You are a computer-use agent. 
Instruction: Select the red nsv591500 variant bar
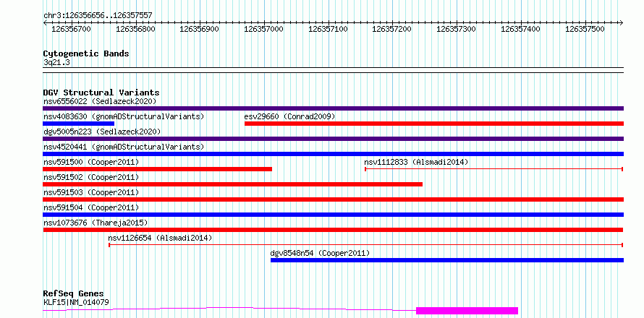[157, 169]
